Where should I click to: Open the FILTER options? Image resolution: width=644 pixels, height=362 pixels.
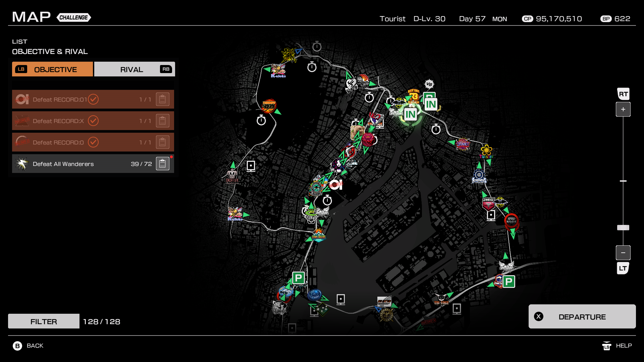tap(44, 321)
